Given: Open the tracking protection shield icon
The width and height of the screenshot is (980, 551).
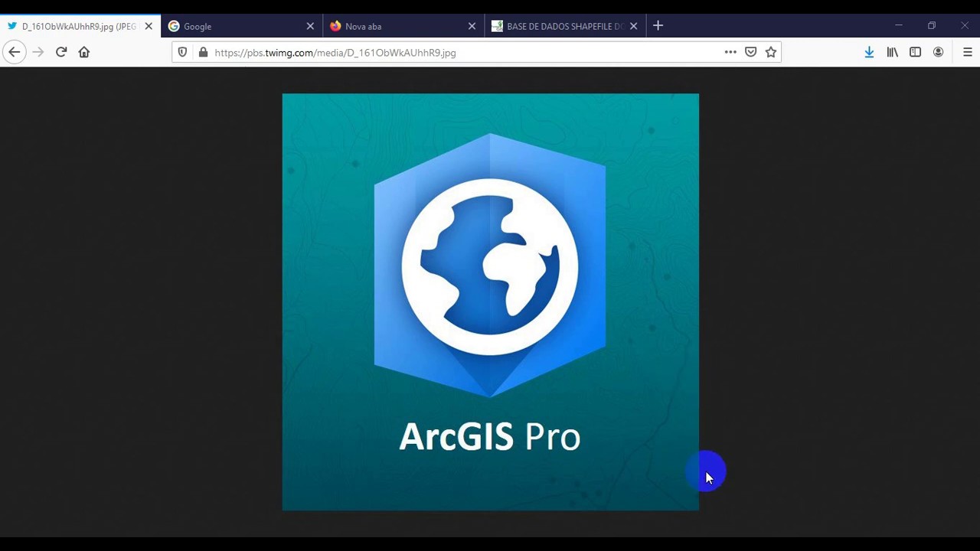Looking at the screenshot, I should [x=182, y=52].
